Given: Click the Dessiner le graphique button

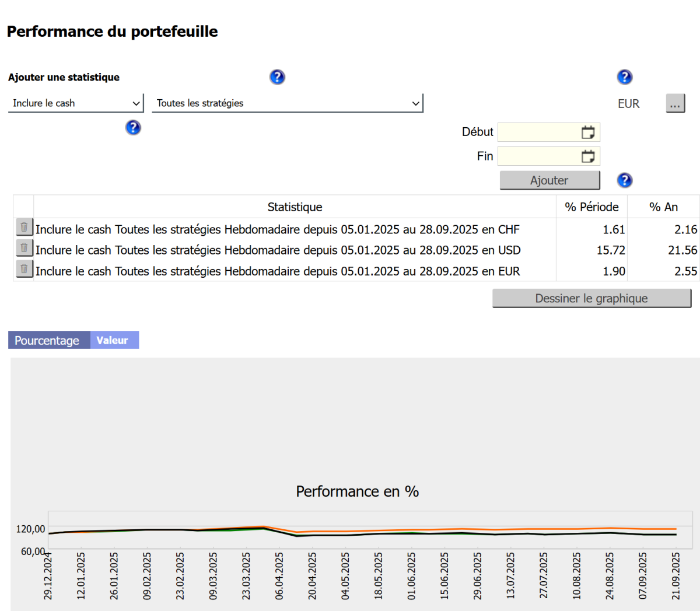Looking at the screenshot, I should click(x=591, y=298).
